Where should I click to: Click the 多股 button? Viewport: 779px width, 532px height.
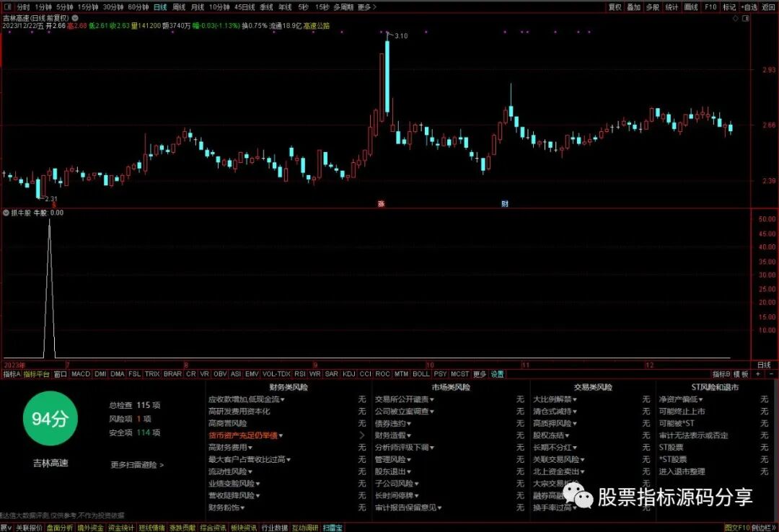tap(652, 7)
